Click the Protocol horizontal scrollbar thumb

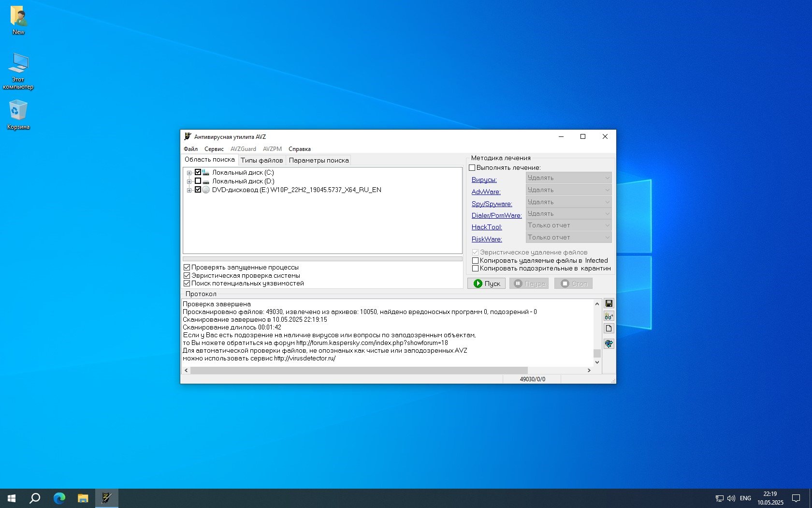[x=359, y=370]
